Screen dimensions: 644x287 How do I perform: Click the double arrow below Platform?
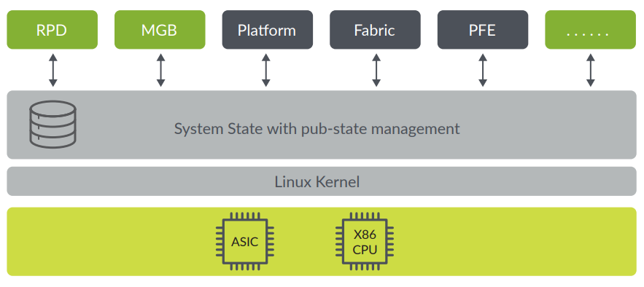pos(266,70)
